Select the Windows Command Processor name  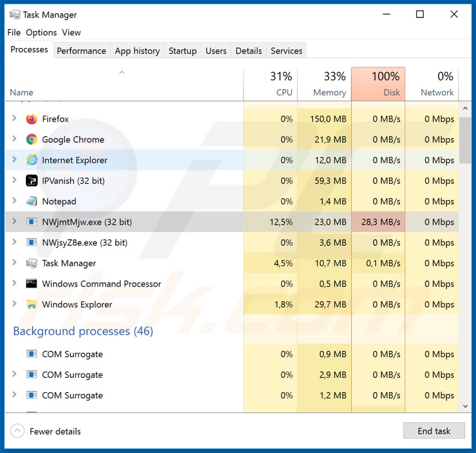[101, 284]
